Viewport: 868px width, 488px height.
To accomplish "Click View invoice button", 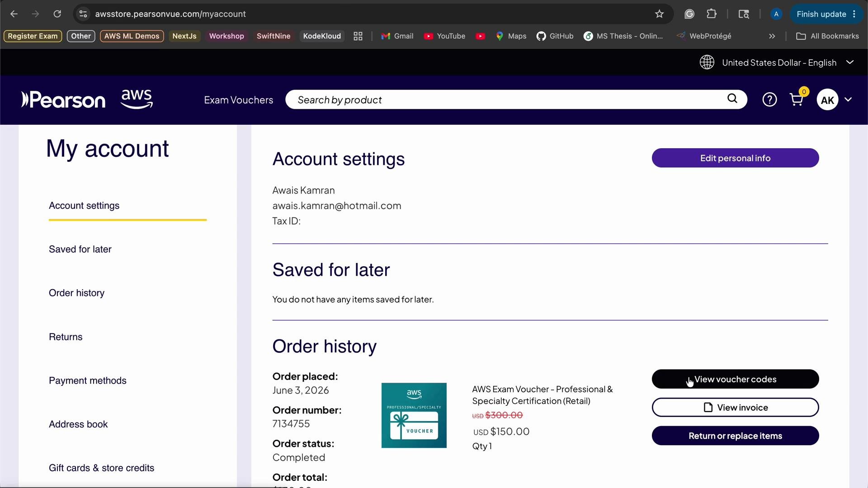I will tap(735, 408).
